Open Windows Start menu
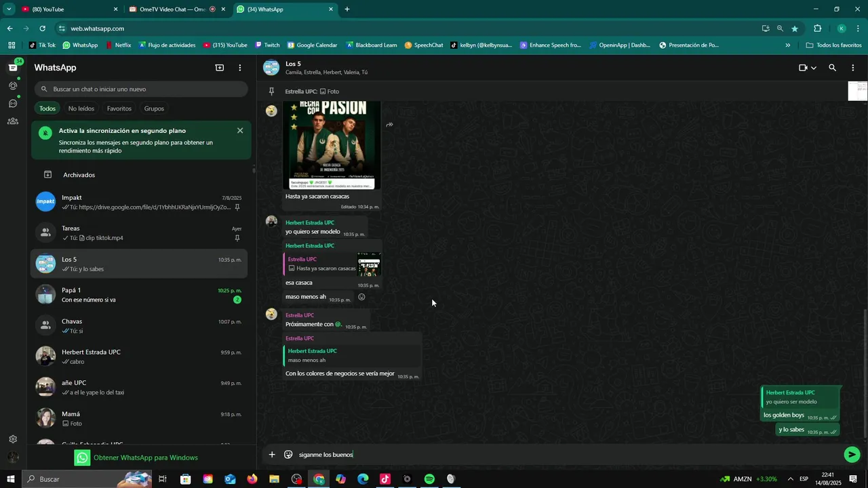The width and height of the screenshot is (868, 488). coord(12,479)
